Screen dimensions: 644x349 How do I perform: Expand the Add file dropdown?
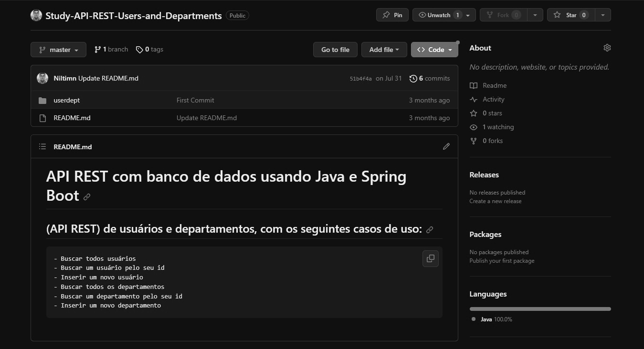pyautogui.click(x=384, y=50)
